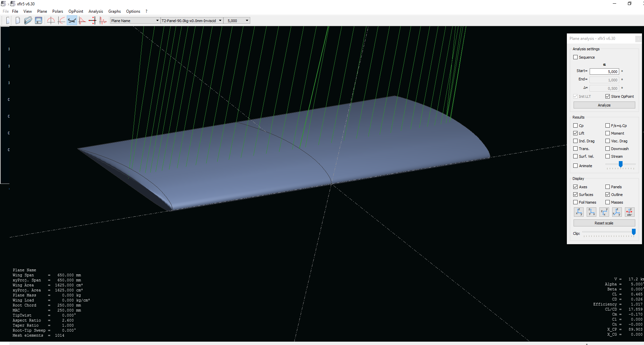This screenshot has height=345, width=644.
Task: Click the Reset scale button
Action: tap(604, 223)
